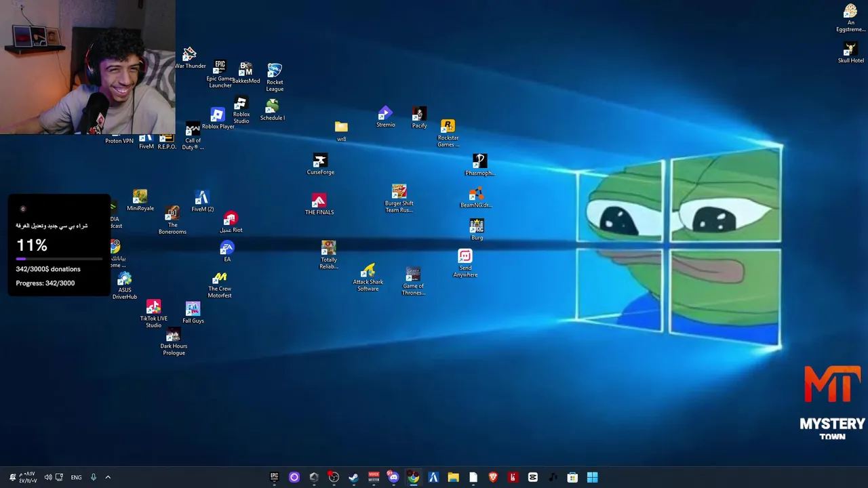Open An Eggstreme desktop icon
Screen dimensions: 868x488
point(850,18)
